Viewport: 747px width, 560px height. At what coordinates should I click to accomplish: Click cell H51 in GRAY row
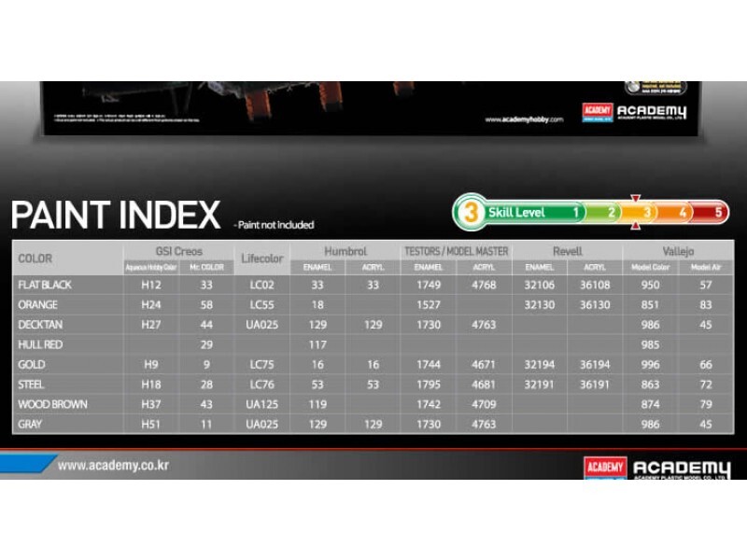tap(151, 425)
